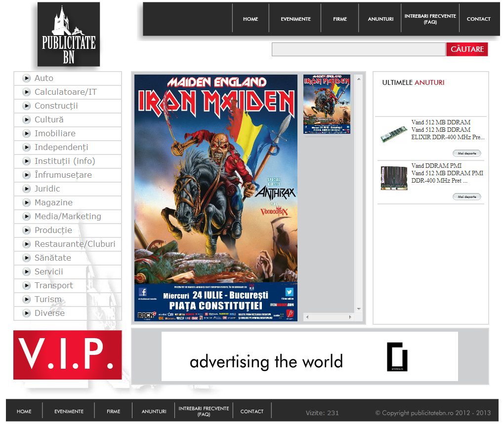Image resolution: width=504 pixels, height=425 pixels.
Task: Click the arrow icon beside Imobiliare
Action: [26, 133]
